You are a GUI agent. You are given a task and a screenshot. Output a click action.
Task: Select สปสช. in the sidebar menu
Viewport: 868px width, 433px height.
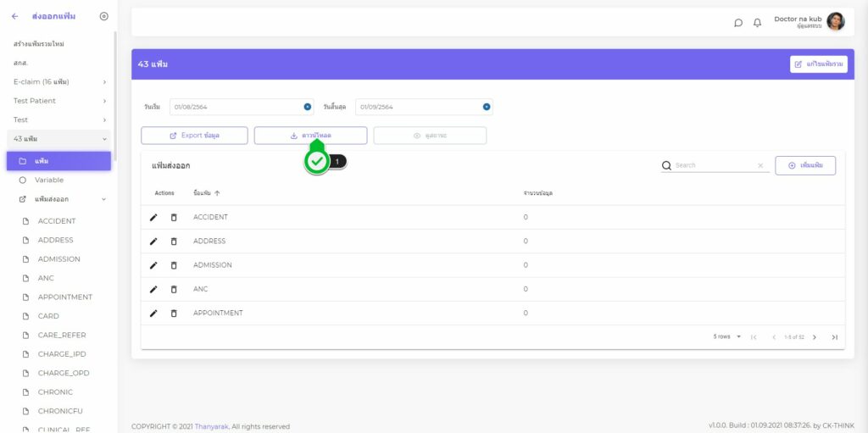pyautogui.click(x=21, y=63)
